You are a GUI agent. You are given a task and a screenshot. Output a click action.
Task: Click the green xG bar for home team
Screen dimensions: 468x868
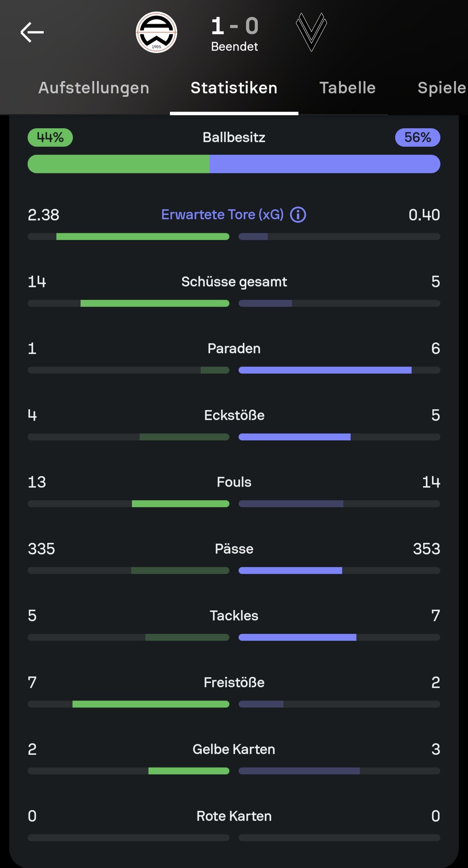(143, 236)
